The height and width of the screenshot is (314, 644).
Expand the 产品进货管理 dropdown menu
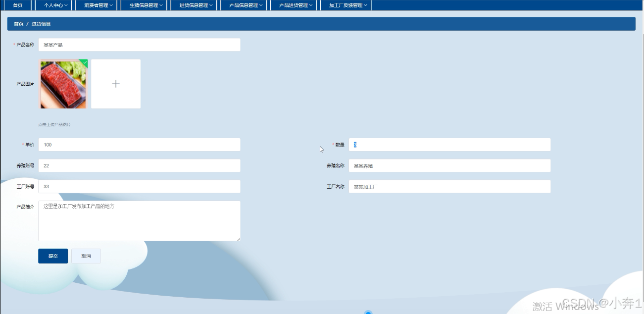click(x=294, y=5)
